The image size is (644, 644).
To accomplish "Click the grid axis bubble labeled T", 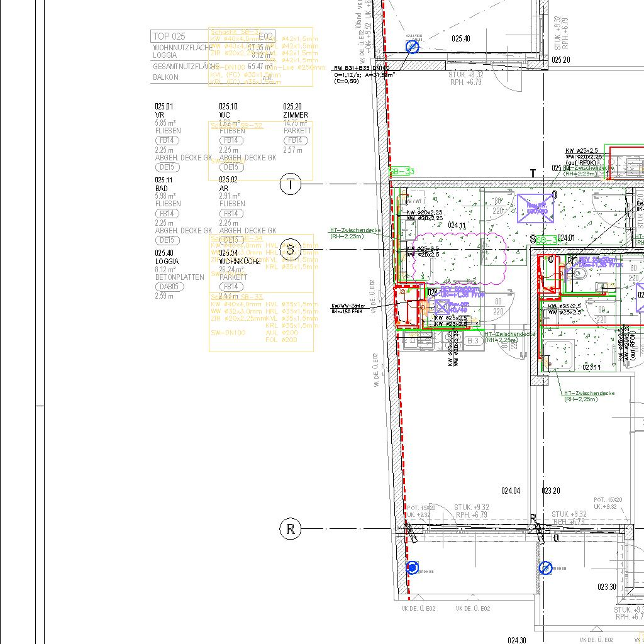I will pos(290,184).
